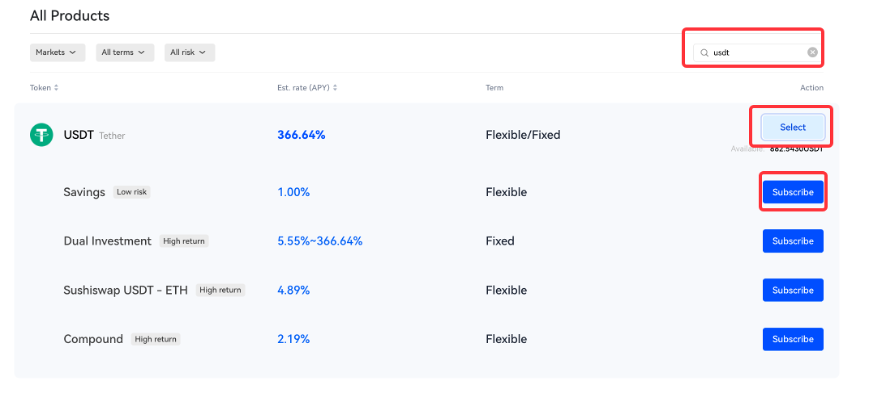Subscribe to the Savings product
Image resolution: width=887 pixels, height=406 pixels.
coord(793,192)
